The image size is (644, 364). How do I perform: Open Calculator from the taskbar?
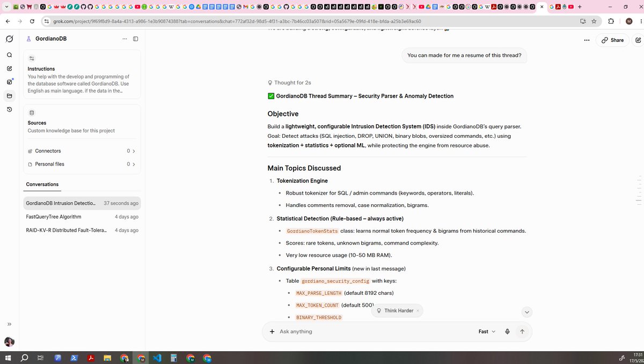[173, 358]
